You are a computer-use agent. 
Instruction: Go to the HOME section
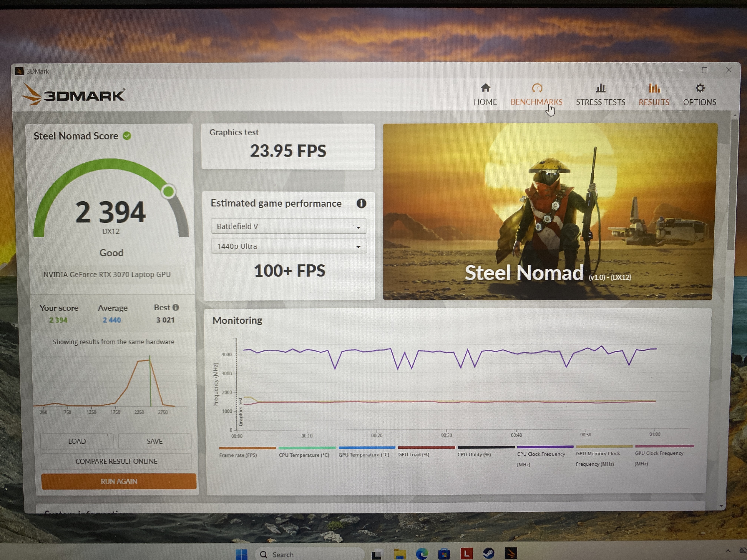(485, 94)
